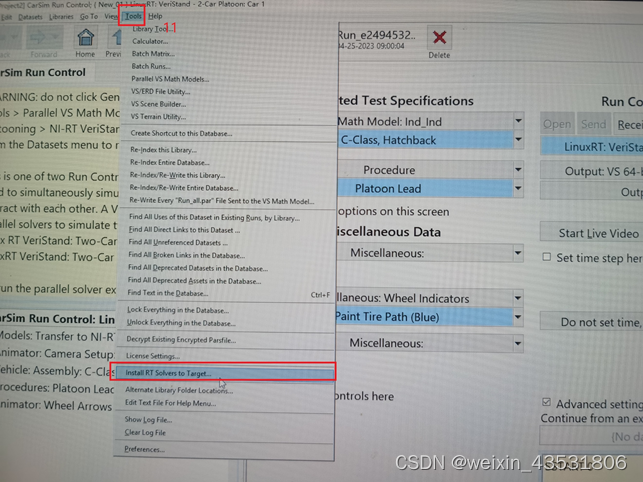This screenshot has width=643, height=482.
Task: Launch VS Terrain Utility
Action: pos(158,117)
